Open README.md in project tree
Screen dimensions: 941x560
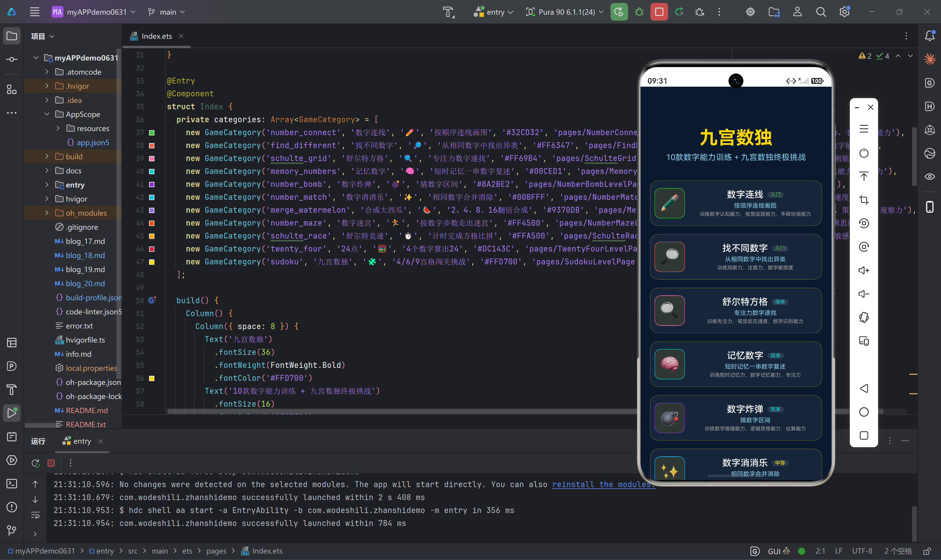[86, 410]
